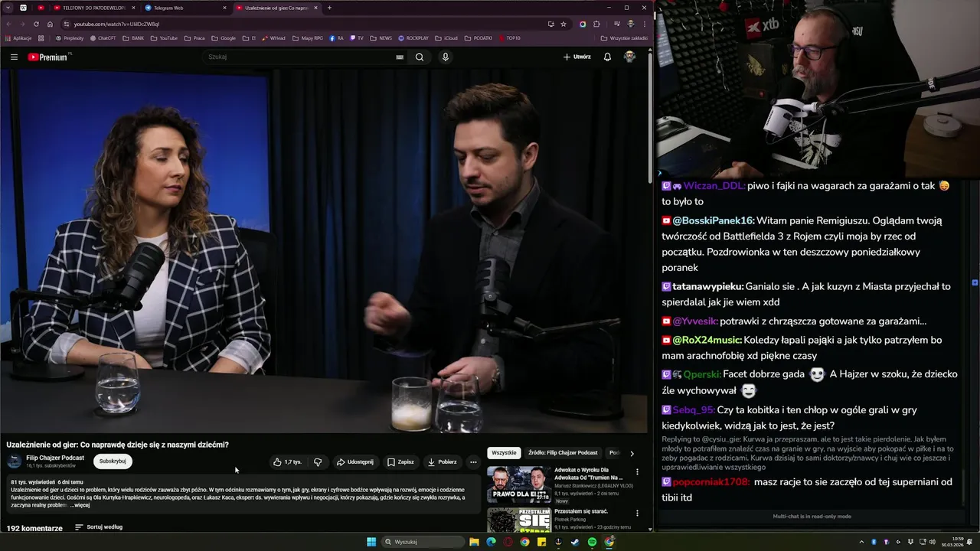Bookmark this page with star icon
980x551 pixels.
563,24
